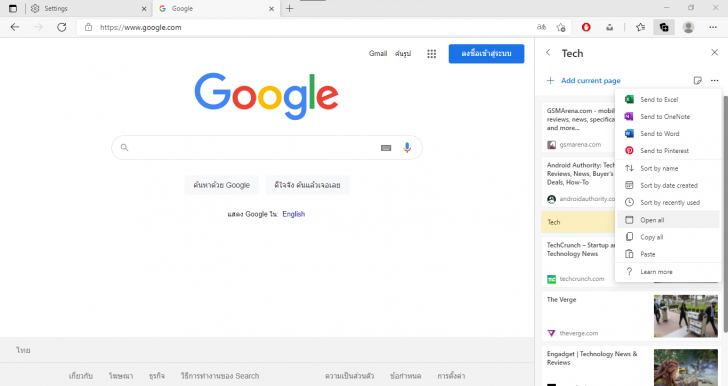728x386 pixels.
Task: Open the first right-side footer link, privacy
Action: (349, 376)
